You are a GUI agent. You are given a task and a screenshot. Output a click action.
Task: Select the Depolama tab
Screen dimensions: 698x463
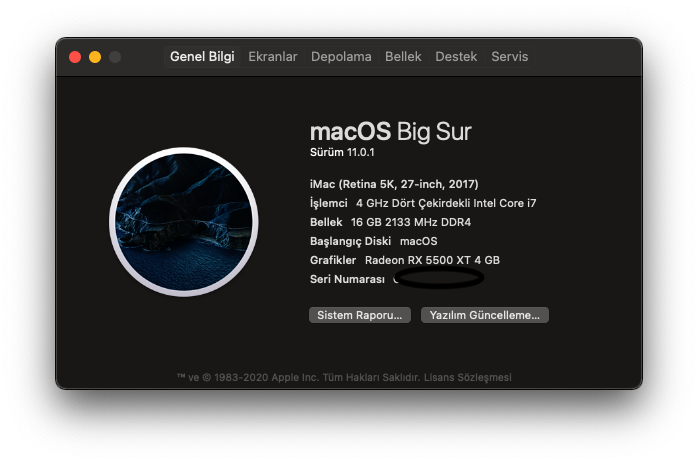tap(341, 57)
